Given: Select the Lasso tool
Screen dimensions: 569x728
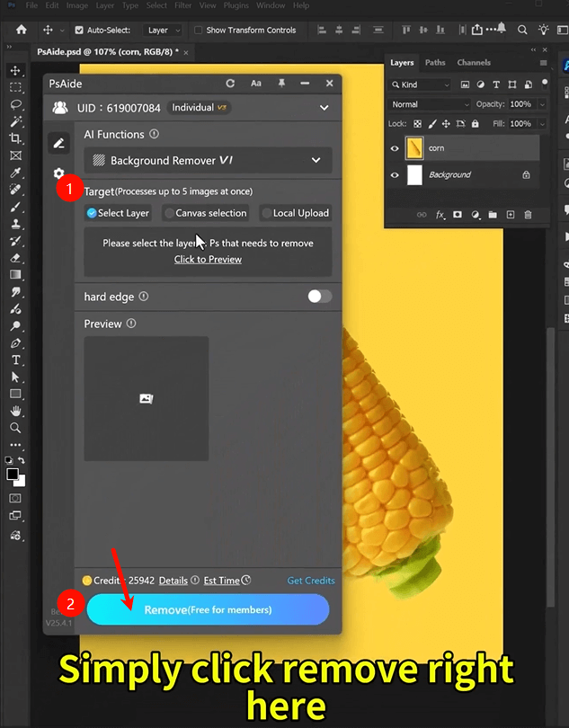Looking at the screenshot, I should tap(15, 104).
